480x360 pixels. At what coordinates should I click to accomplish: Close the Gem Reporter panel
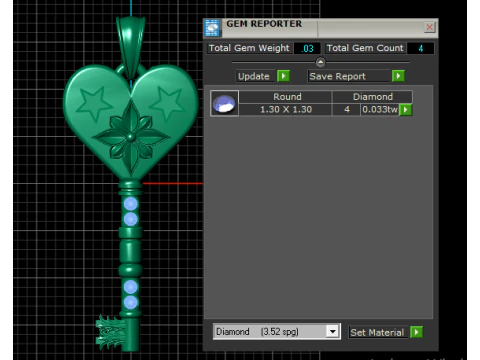point(430,27)
